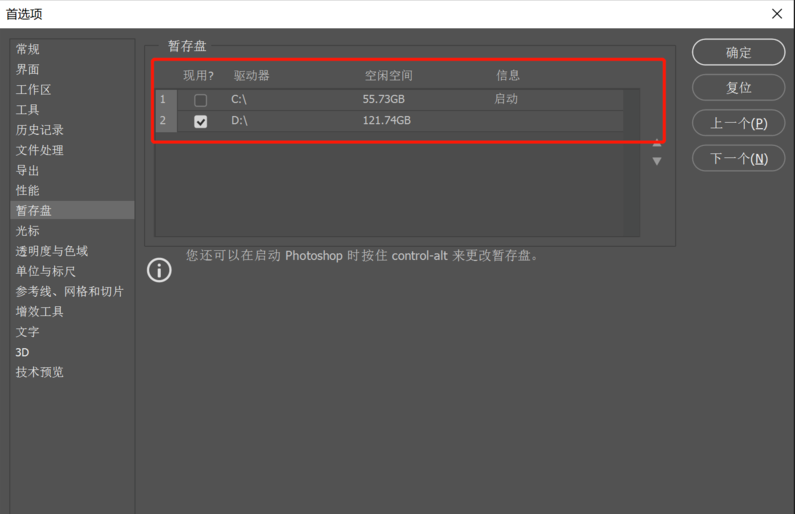Select the 性能 category in sidebar
Viewport: 795px width, 514px height.
click(x=28, y=190)
